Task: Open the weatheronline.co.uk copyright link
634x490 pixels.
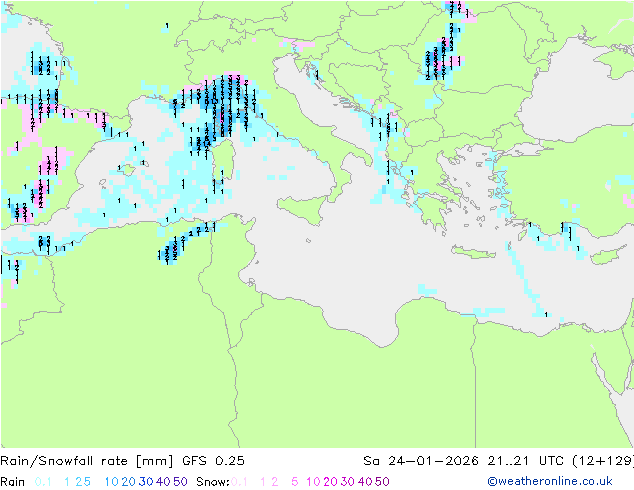Action: [x=550, y=481]
